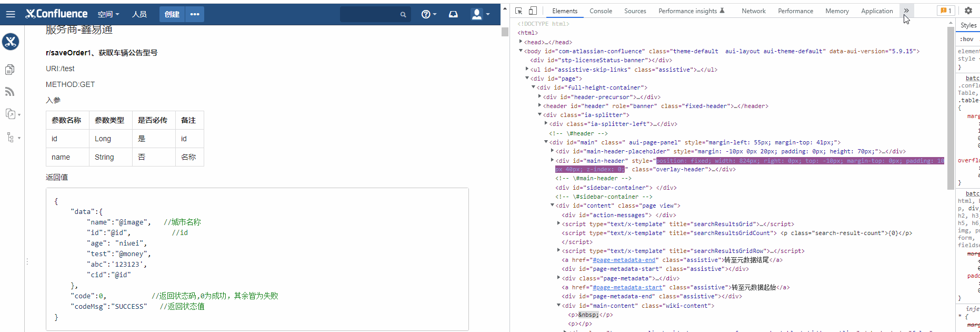This screenshot has width=980, height=332.
Task: Click the URI:/test text
Action: tap(60, 69)
